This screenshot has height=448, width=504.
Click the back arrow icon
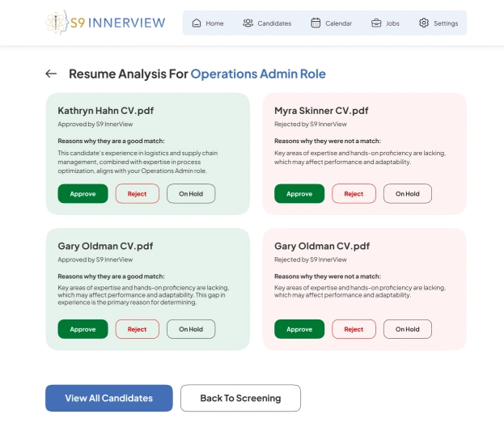click(51, 74)
